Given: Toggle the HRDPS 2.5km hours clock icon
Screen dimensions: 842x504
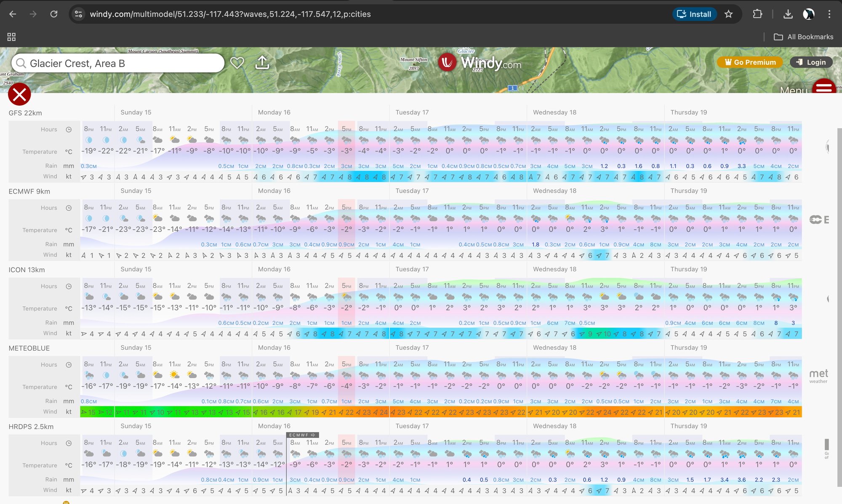Looking at the screenshot, I should coord(69,443).
